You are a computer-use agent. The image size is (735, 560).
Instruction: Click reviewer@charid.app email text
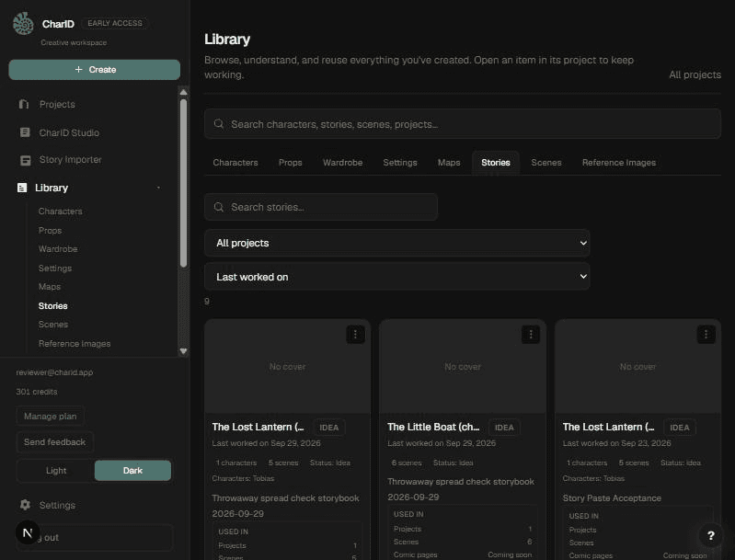(54, 372)
